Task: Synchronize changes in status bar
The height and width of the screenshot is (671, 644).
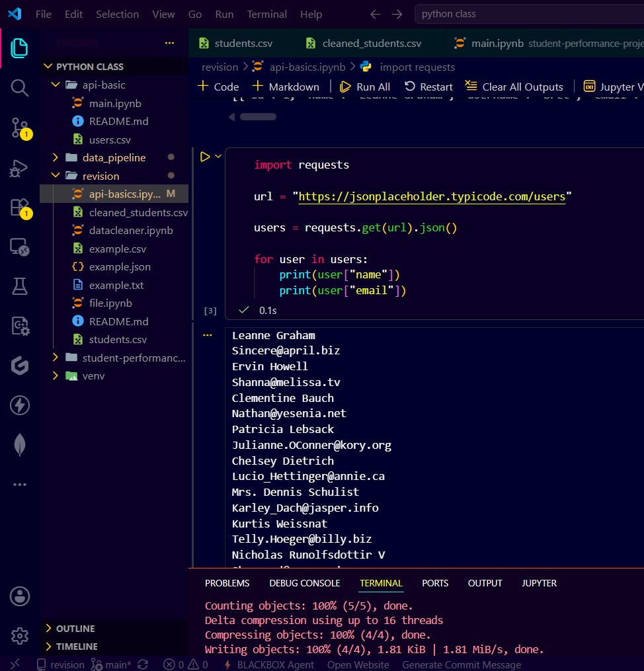Action: click(143, 664)
